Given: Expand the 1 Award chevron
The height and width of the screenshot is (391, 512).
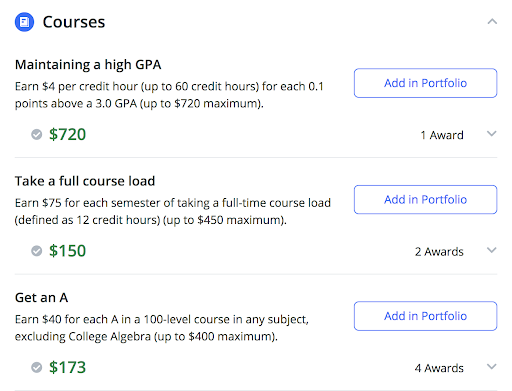Looking at the screenshot, I should click(492, 134).
